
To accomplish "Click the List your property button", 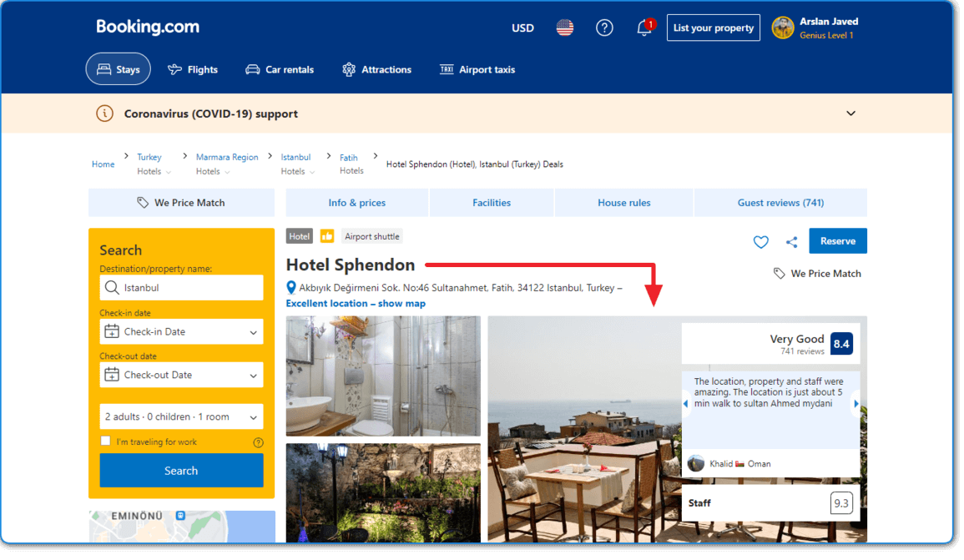I will coord(713,28).
